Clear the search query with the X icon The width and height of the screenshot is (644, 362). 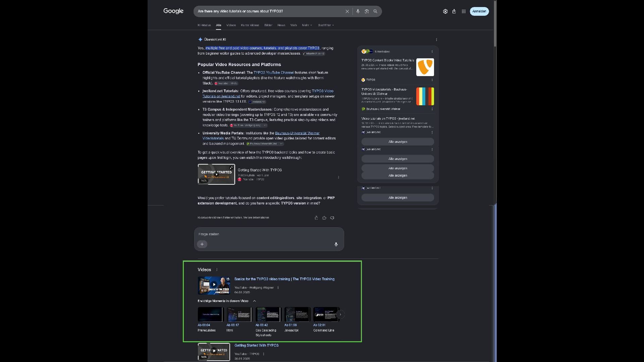point(347,11)
